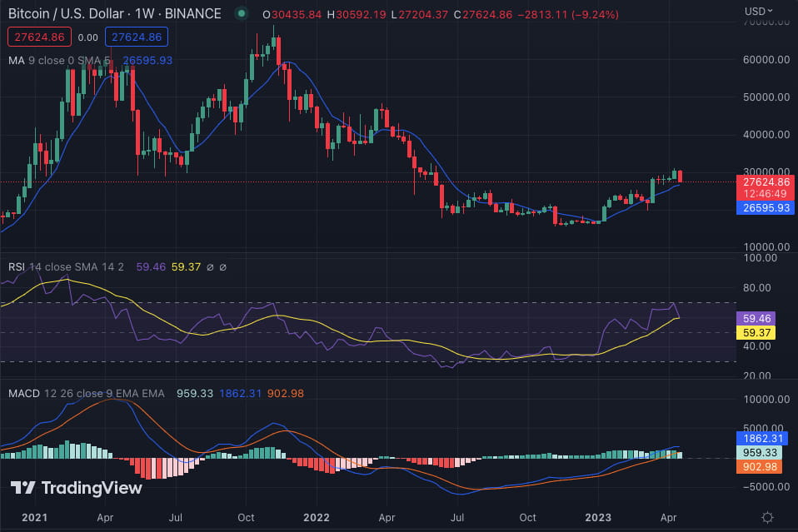This screenshot has height=532, width=798.
Task: Click the 2023 label on time axis
Action: coord(598,518)
